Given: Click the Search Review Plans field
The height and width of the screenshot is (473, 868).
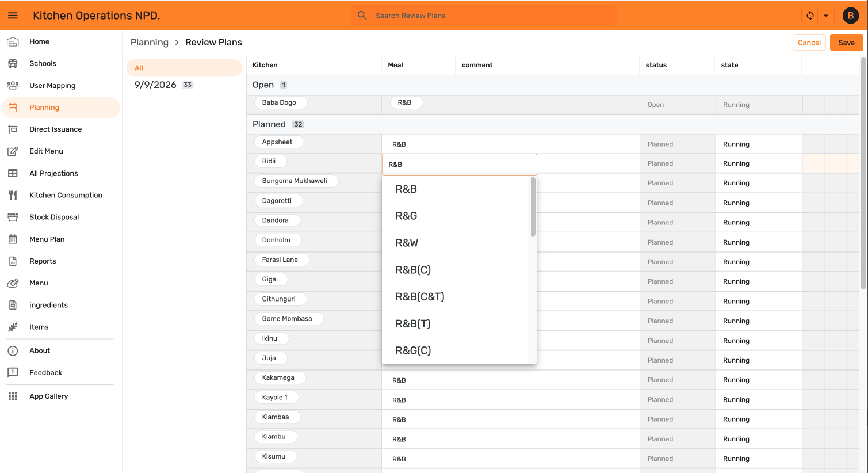Looking at the screenshot, I should [483, 16].
